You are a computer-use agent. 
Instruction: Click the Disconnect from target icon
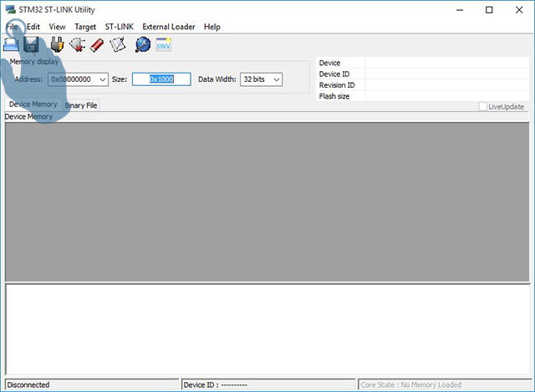[78, 45]
